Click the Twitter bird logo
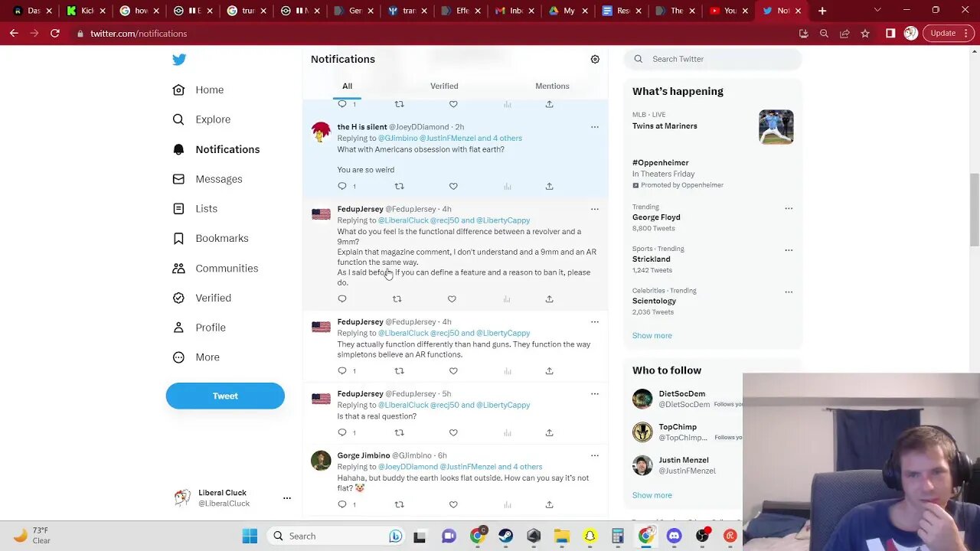The height and width of the screenshot is (551, 980). (x=179, y=60)
